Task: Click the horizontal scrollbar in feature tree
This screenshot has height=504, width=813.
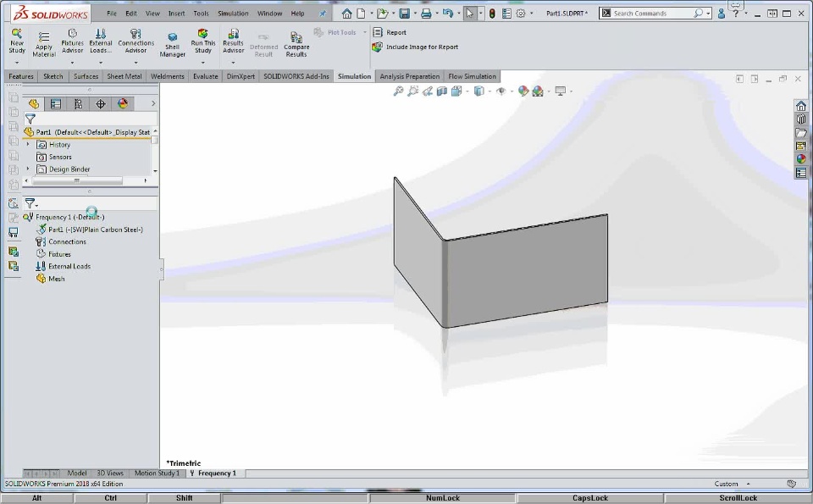Action: pyautogui.click(x=77, y=180)
